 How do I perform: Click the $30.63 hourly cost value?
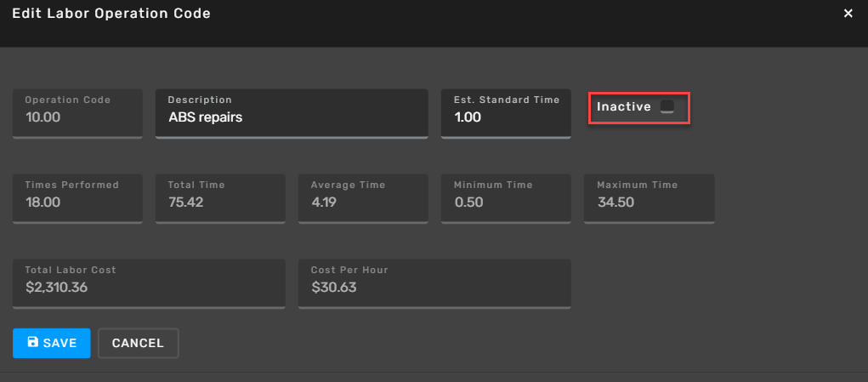(x=334, y=288)
